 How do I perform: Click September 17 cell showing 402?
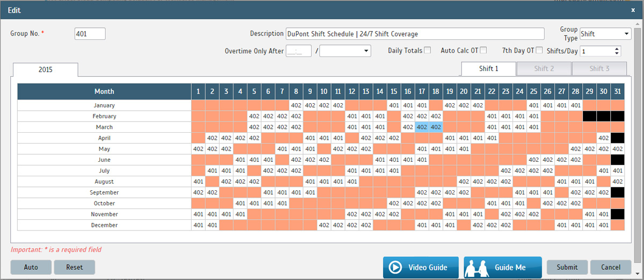point(422,192)
